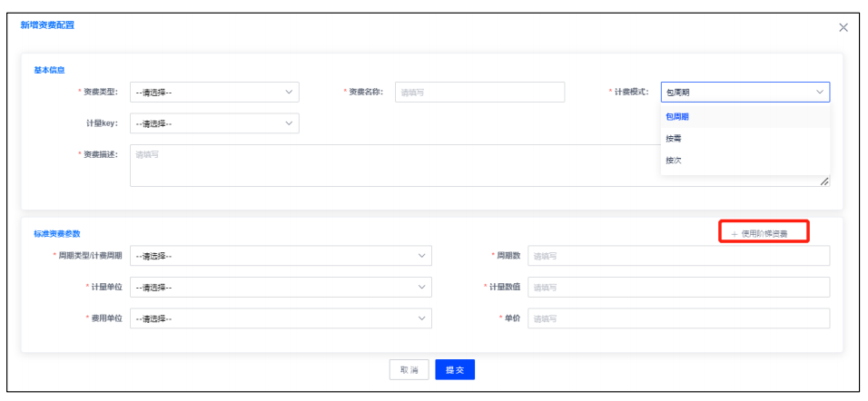Open the 计量单位 dropdown
The image size is (868, 401).
[281, 287]
